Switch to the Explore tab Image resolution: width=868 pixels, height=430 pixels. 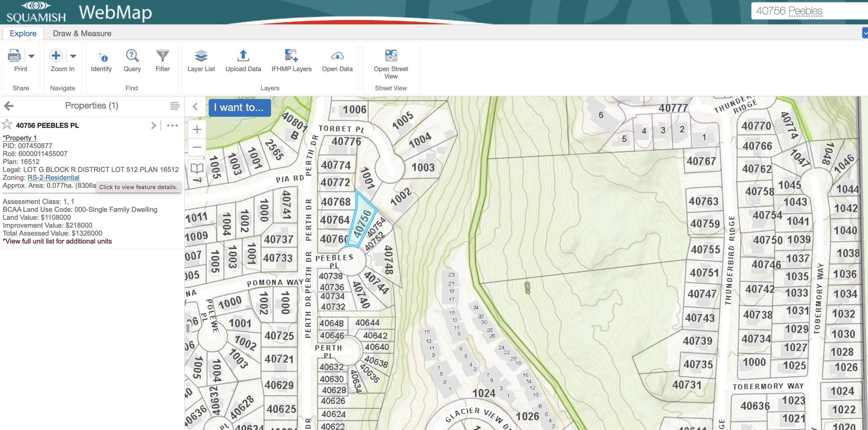[x=23, y=33]
